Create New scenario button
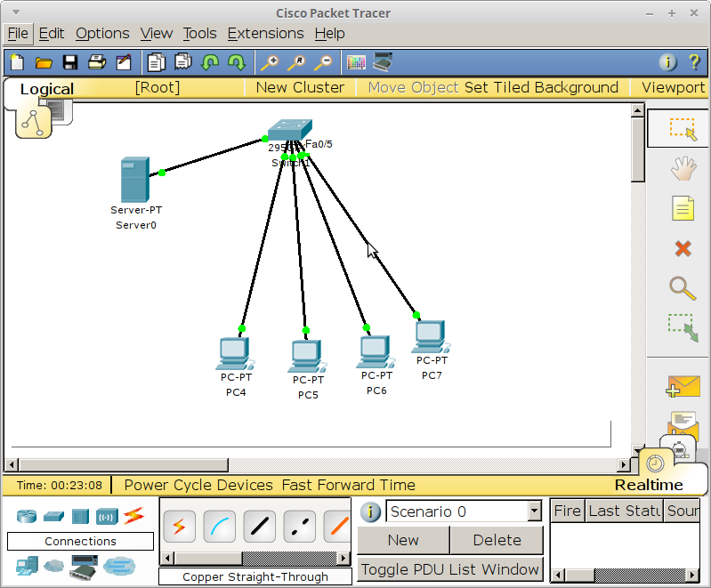The image size is (711, 588). pos(403,540)
